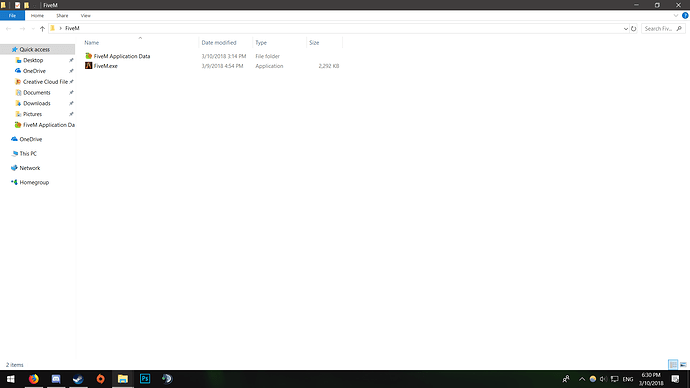This screenshot has height=388, width=690.
Task: Go up one folder level
Action: pyautogui.click(x=42, y=29)
